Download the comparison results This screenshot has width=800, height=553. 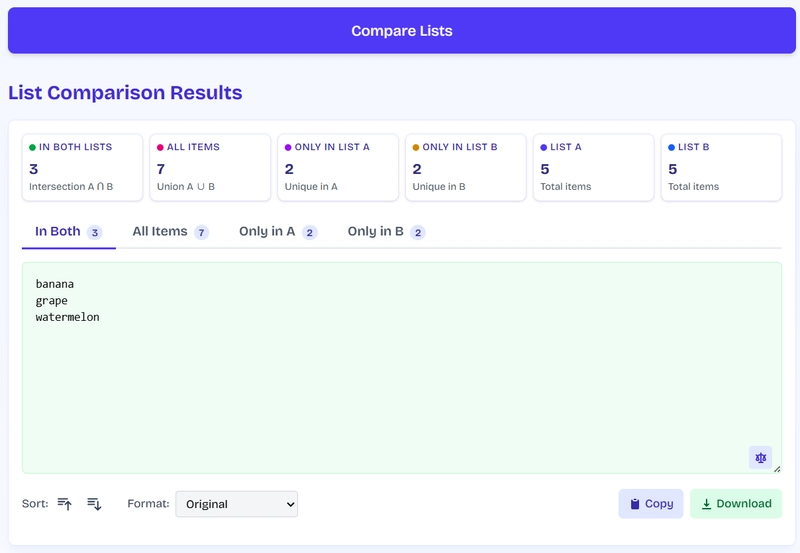736,504
